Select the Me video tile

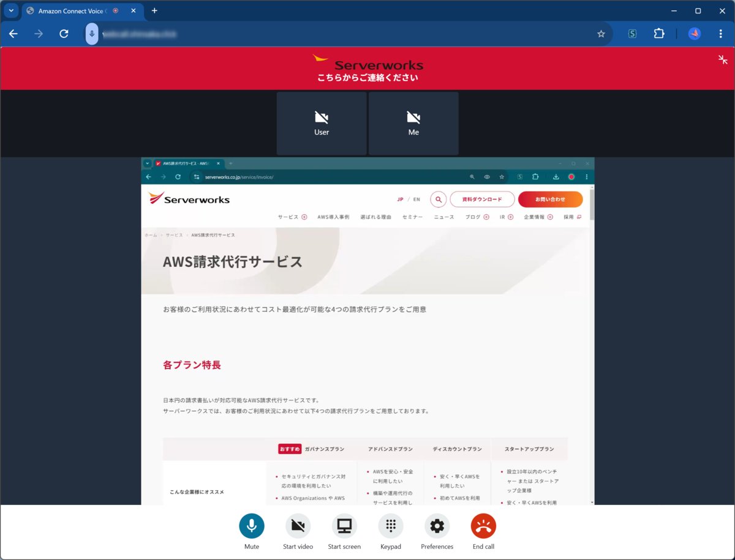tap(413, 124)
